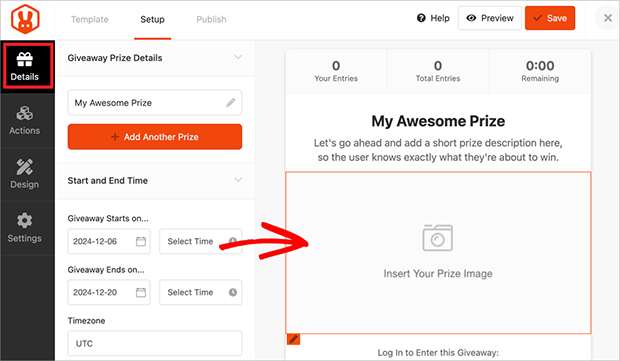Click the My Awesome Prize preview heading
The height and width of the screenshot is (361, 620).
(438, 121)
